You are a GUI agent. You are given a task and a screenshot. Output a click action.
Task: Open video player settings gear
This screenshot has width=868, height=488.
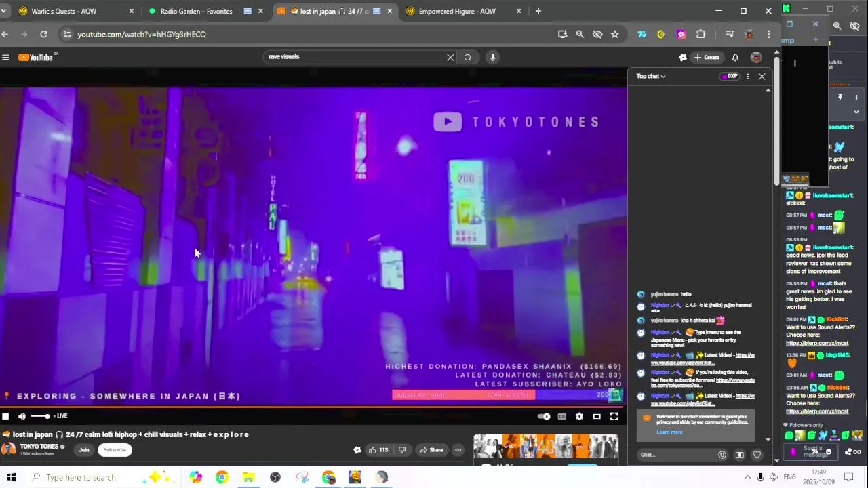[x=579, y=416]
